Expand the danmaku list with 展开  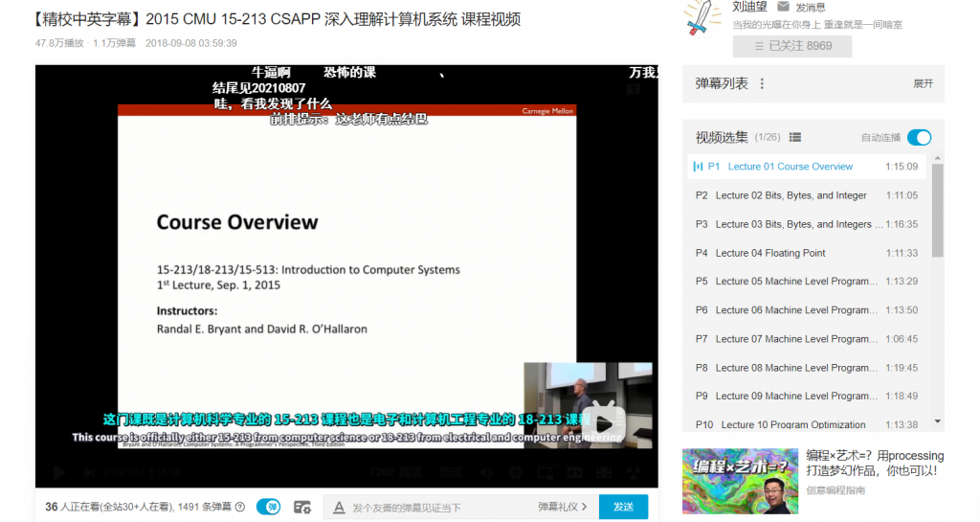pos(924,83)
